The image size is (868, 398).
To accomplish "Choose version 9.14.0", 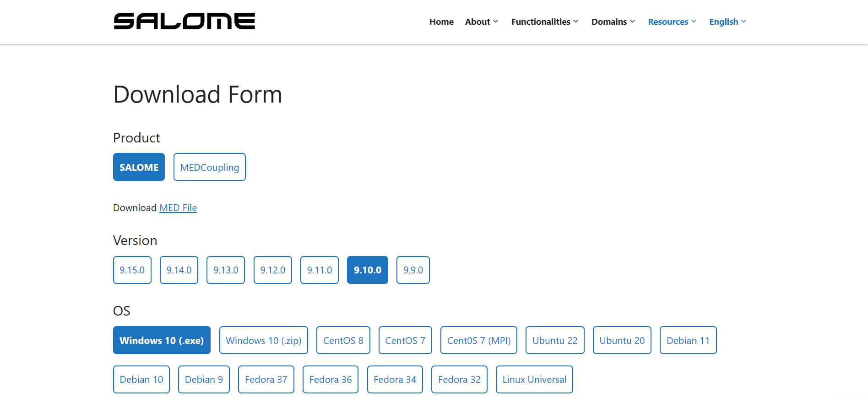I will point(179,270).
